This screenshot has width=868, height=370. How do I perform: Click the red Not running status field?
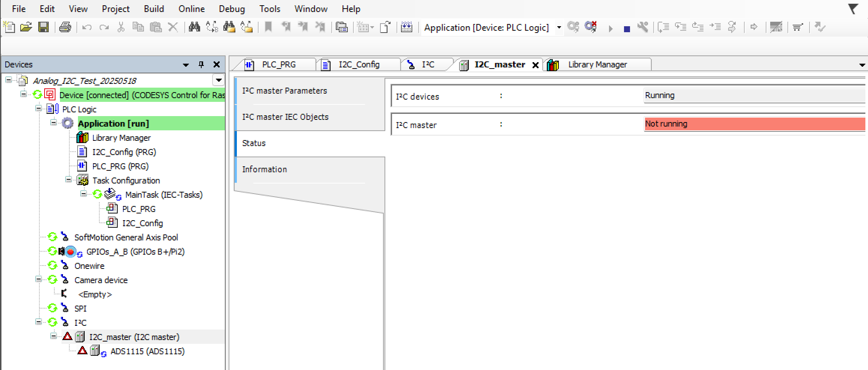[x=754, y=124]
